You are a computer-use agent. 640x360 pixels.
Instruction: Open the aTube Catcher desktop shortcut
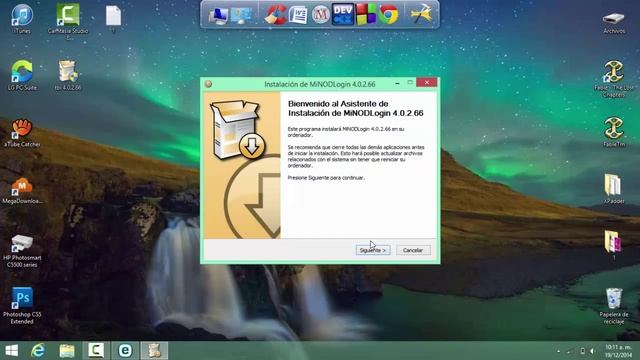22,133
